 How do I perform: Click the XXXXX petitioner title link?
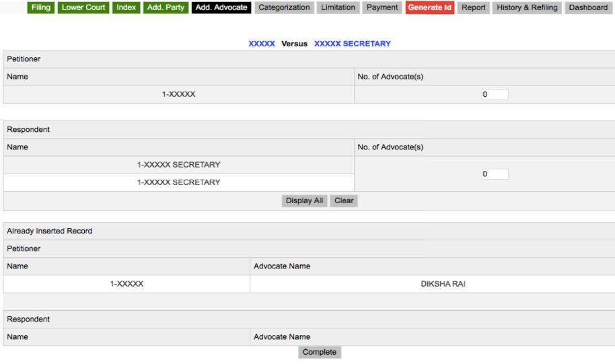tap(262, 44)
